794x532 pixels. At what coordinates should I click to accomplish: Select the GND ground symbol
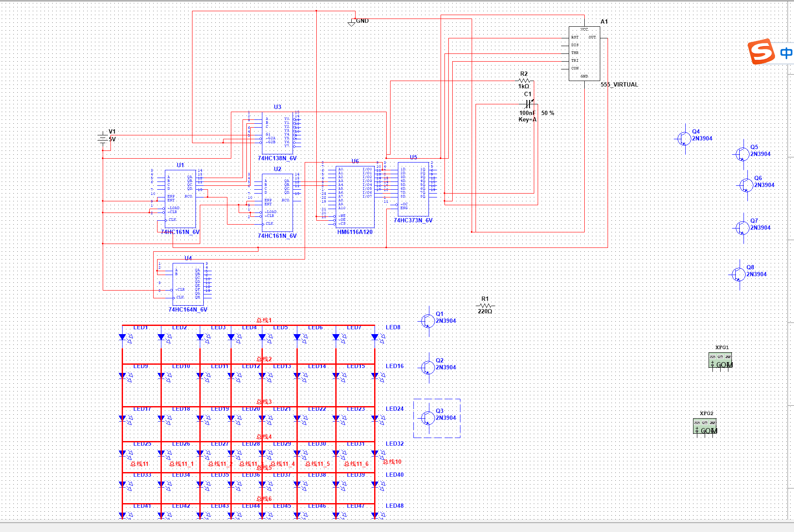click(x=352, y=22)
